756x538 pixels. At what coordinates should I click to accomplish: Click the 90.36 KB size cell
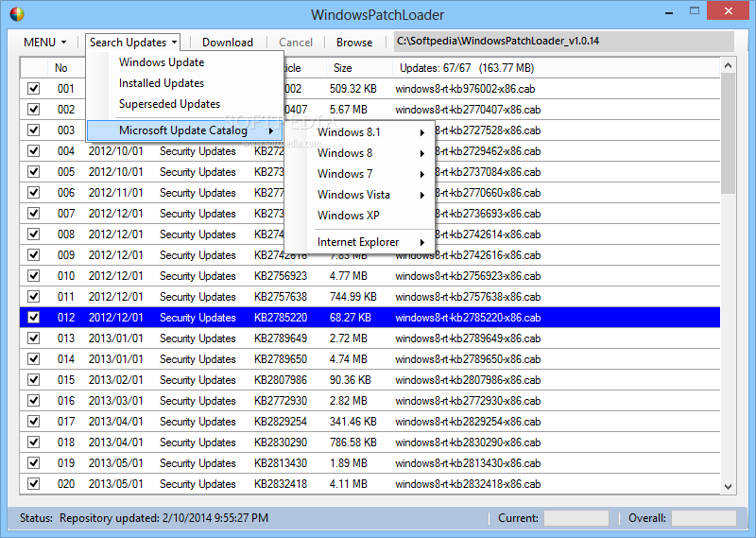350,380
